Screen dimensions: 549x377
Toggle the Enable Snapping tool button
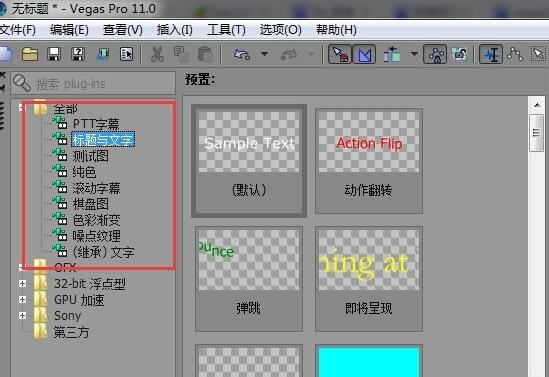340,54
